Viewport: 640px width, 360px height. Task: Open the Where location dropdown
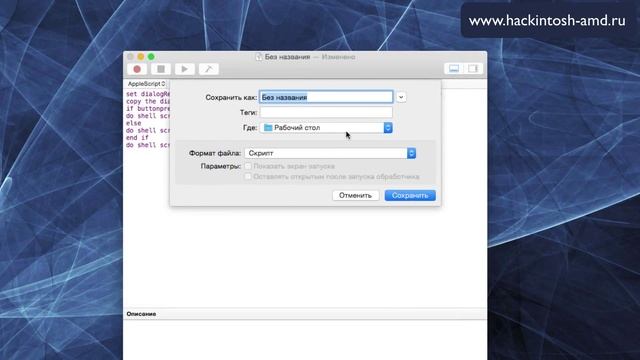click(x=326, y=128)
